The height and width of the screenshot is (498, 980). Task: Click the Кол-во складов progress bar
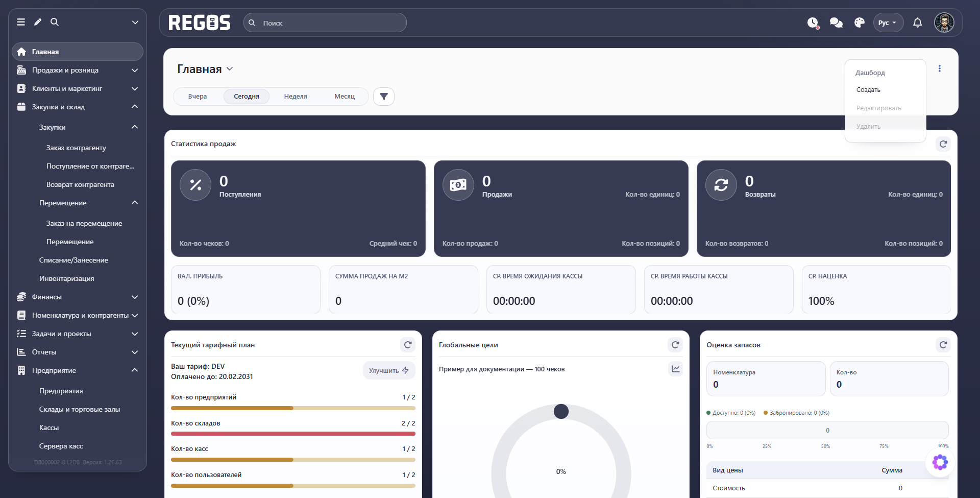293,434
